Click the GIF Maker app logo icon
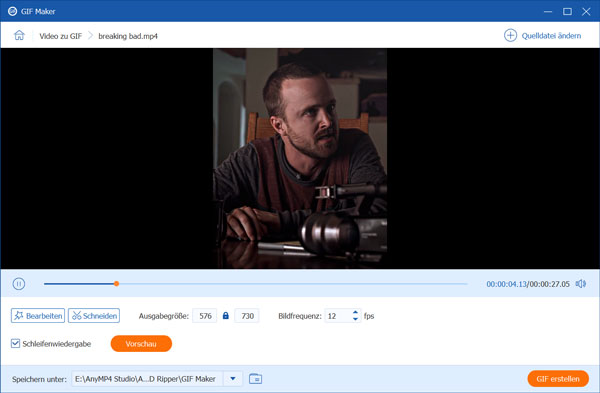The width and height of the screenshot is (600, 393). coord(12,11)
